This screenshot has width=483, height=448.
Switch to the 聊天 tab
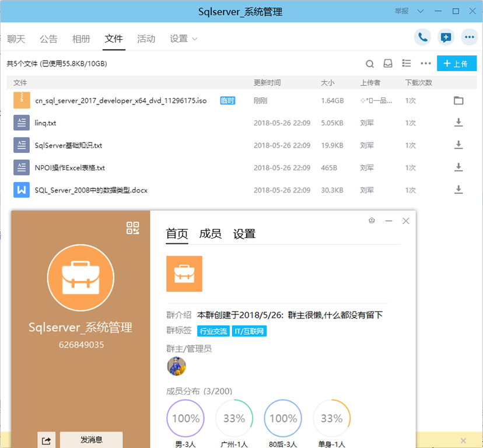16,39
